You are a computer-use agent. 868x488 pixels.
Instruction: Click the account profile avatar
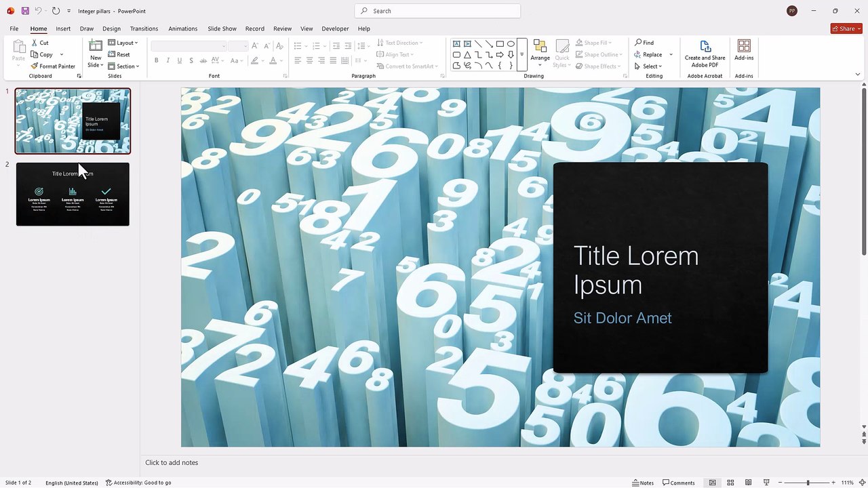point(792,11)
